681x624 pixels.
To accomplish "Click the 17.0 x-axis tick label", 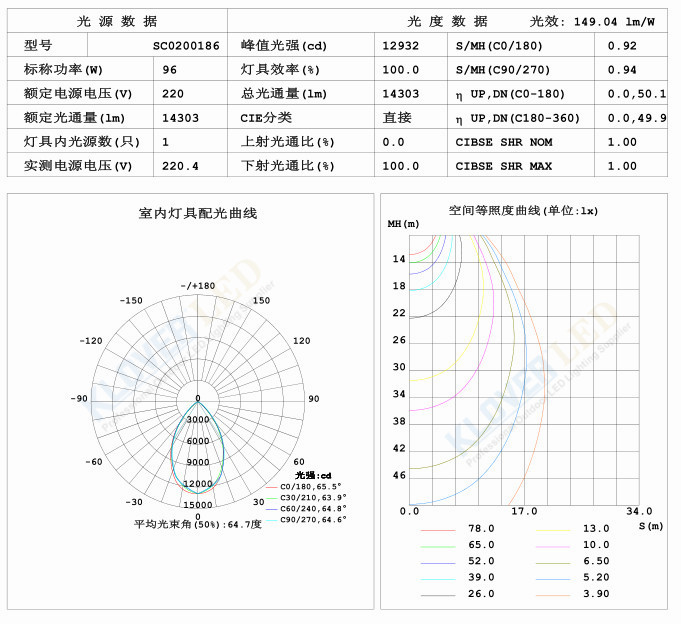I will (x=524, y=511).
